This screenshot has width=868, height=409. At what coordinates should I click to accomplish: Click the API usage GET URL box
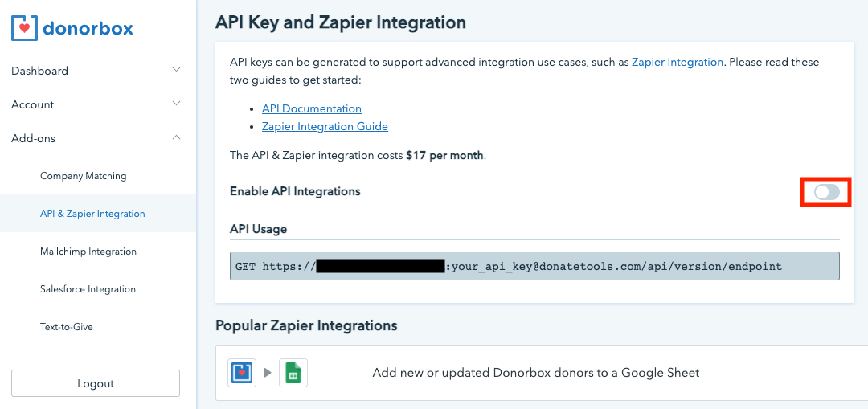point(534,266)
